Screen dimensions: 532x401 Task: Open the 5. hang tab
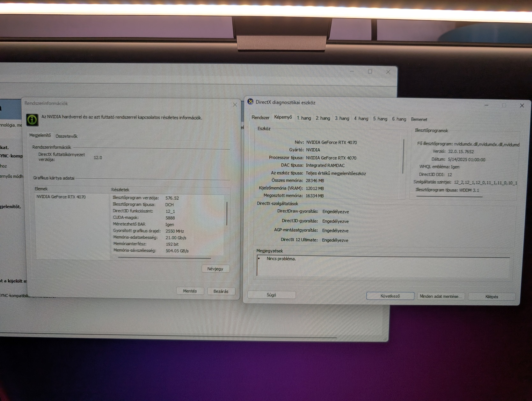(x=380, y=119)
